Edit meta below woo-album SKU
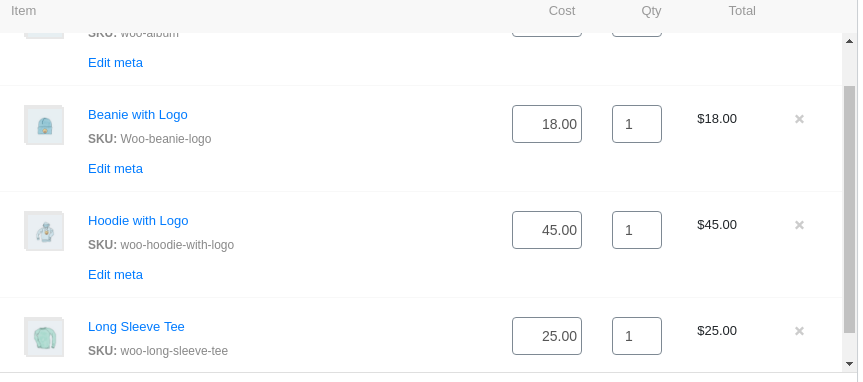863x382 pixels. pos(116,63)
